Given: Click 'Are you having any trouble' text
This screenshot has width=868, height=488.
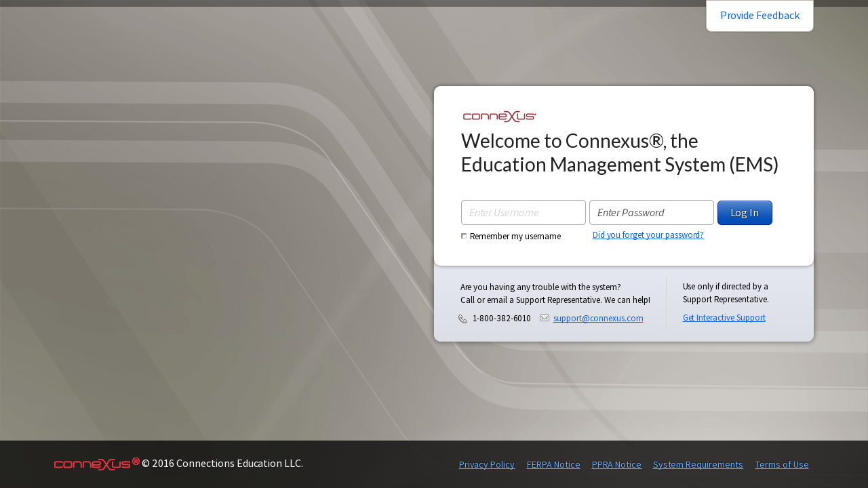Looking at the screenshot, I should pyautogui.click(x=540, y=287).
